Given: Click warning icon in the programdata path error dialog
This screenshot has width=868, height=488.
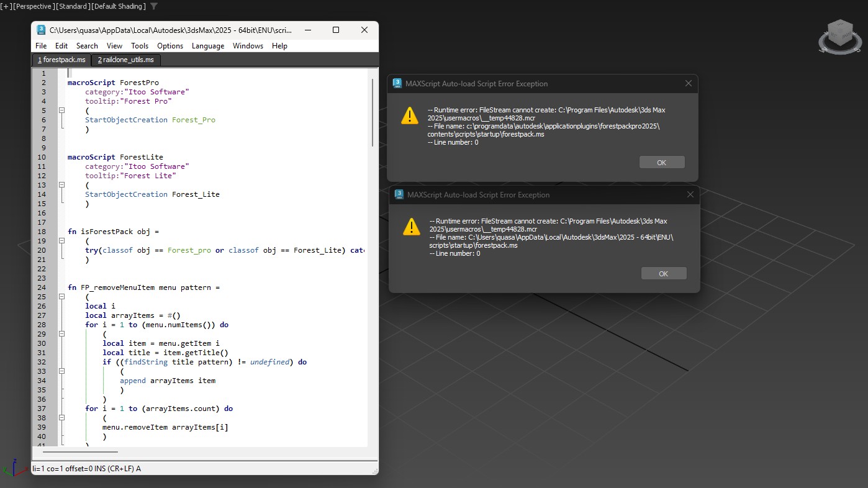Looking at the screenshot, I should 409,115.
